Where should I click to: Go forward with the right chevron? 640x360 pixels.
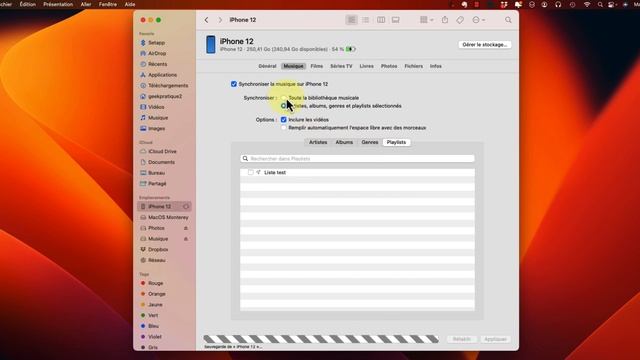[220, 20]
